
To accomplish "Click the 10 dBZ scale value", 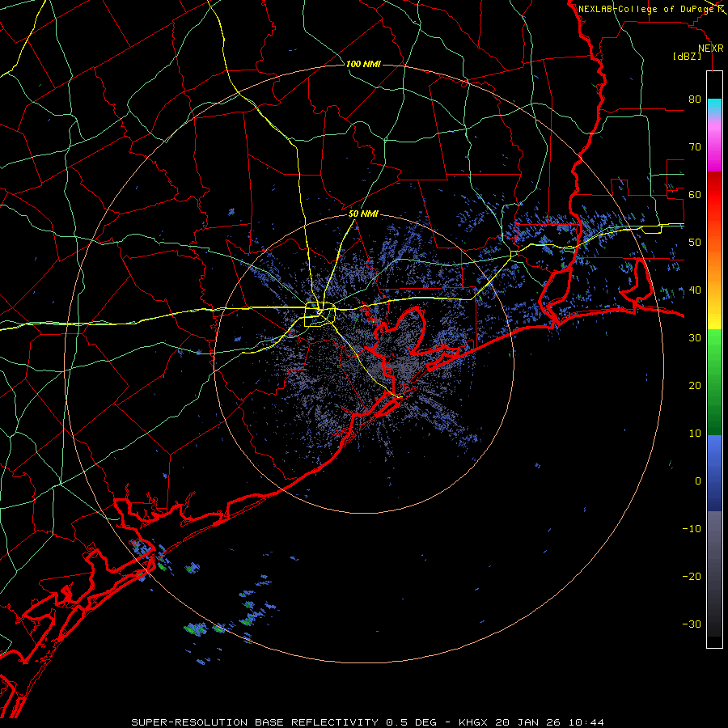I will 695,434.
